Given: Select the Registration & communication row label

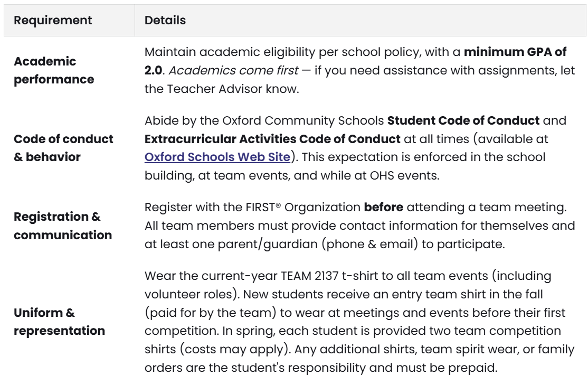Looking at the screenshot, I should coord(63,226).
